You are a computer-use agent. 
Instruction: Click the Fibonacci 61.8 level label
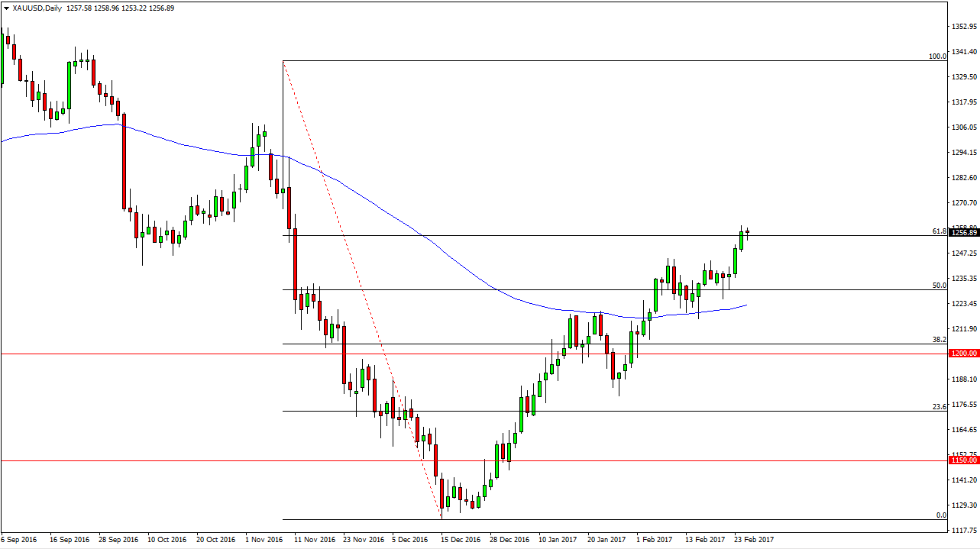[x=940, y=231]
